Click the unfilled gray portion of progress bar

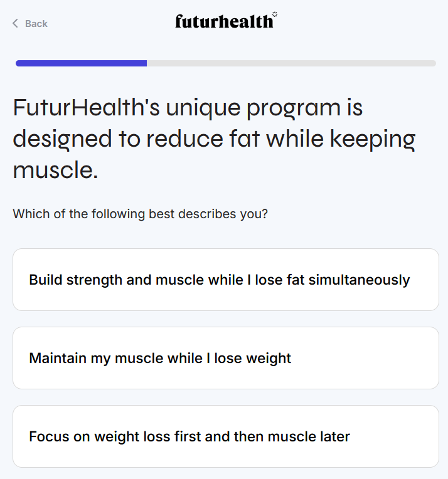click(x=291, y=63)
